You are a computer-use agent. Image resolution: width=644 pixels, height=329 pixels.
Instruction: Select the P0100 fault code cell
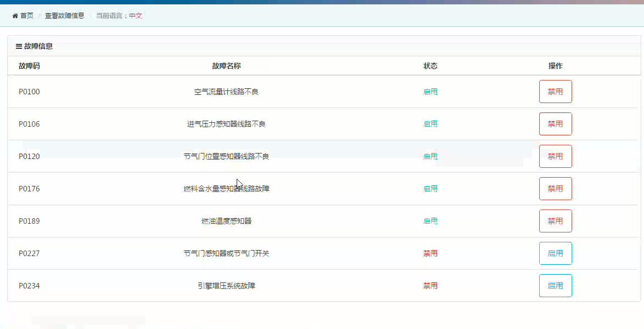coord(29,92)
